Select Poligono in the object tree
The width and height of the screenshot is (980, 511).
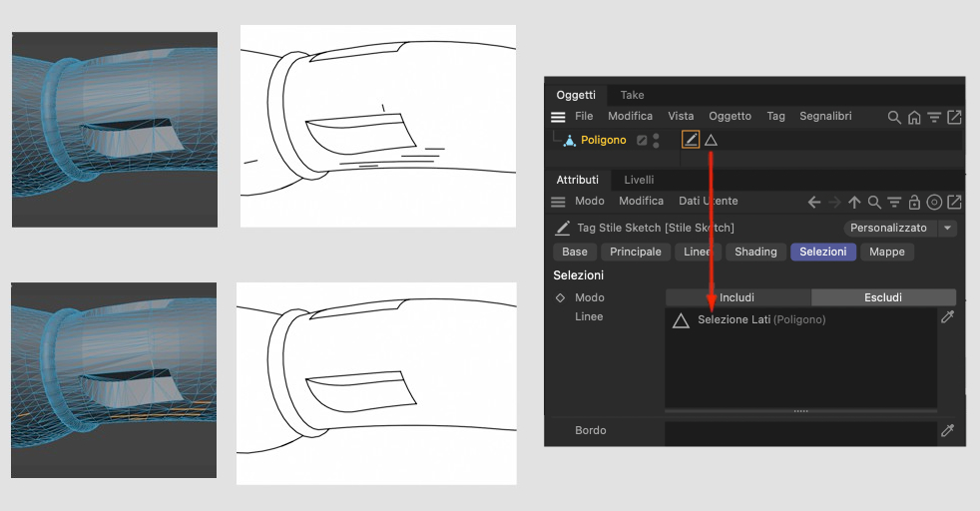603,140
